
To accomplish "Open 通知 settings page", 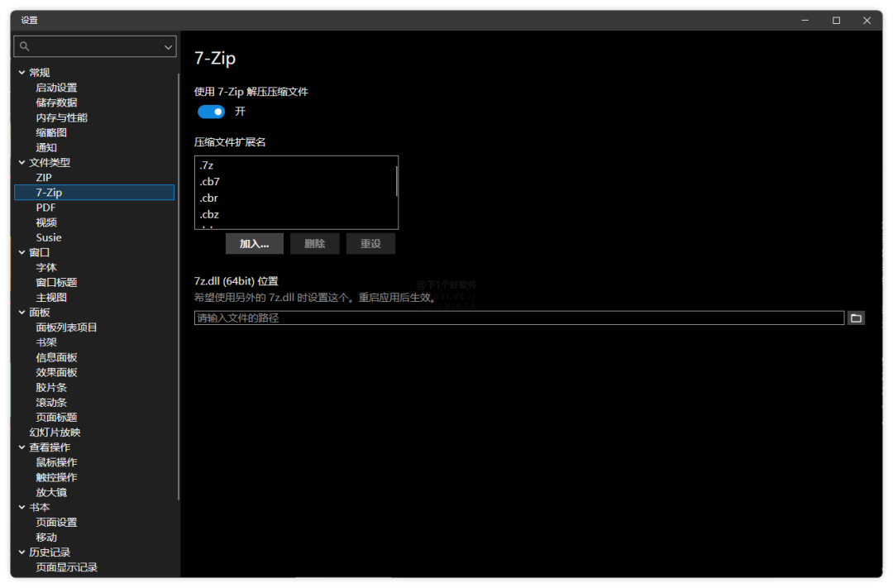I will click(46, 147).
